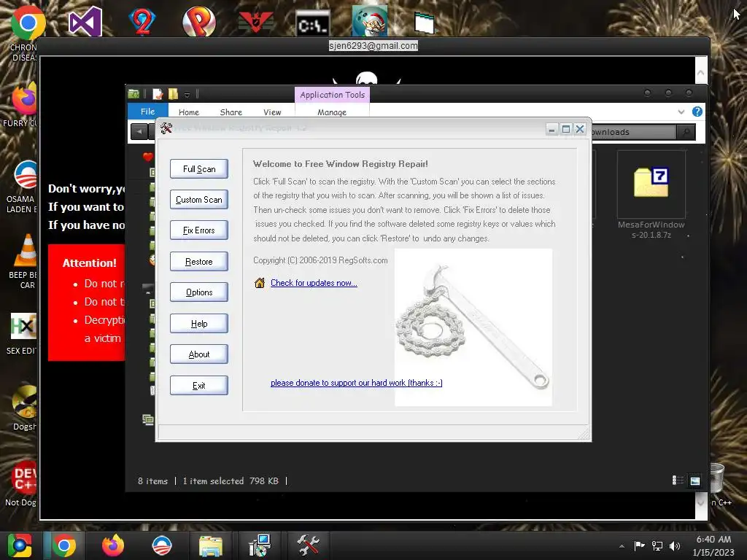Launch the Papers Please red eagle icon

click(256, 21)
